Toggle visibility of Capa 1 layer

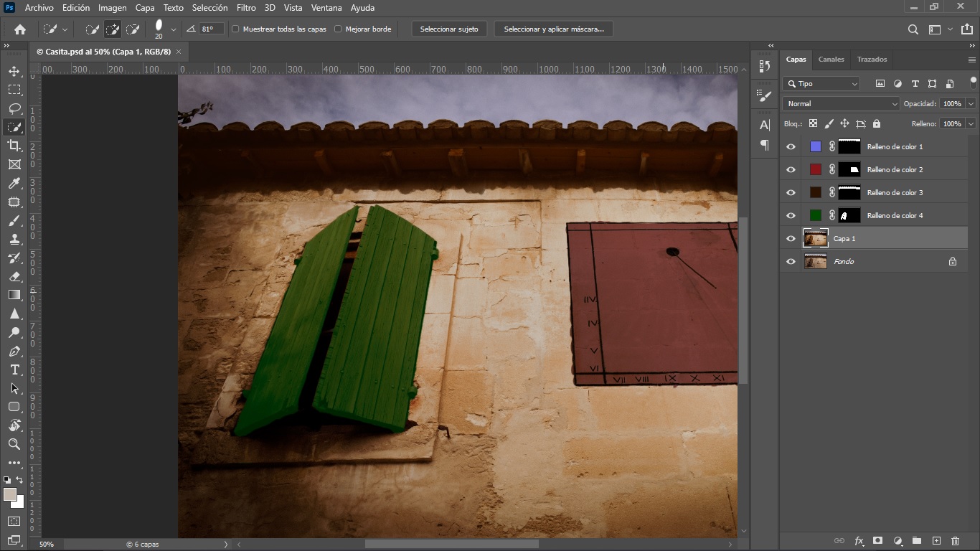pyautogui.click(x=791, y=238)
